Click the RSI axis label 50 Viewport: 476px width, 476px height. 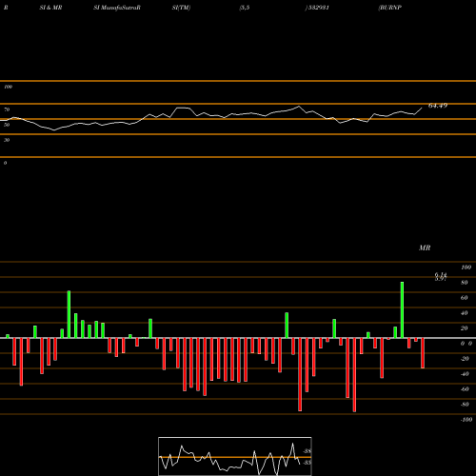[x=7, y=125]
